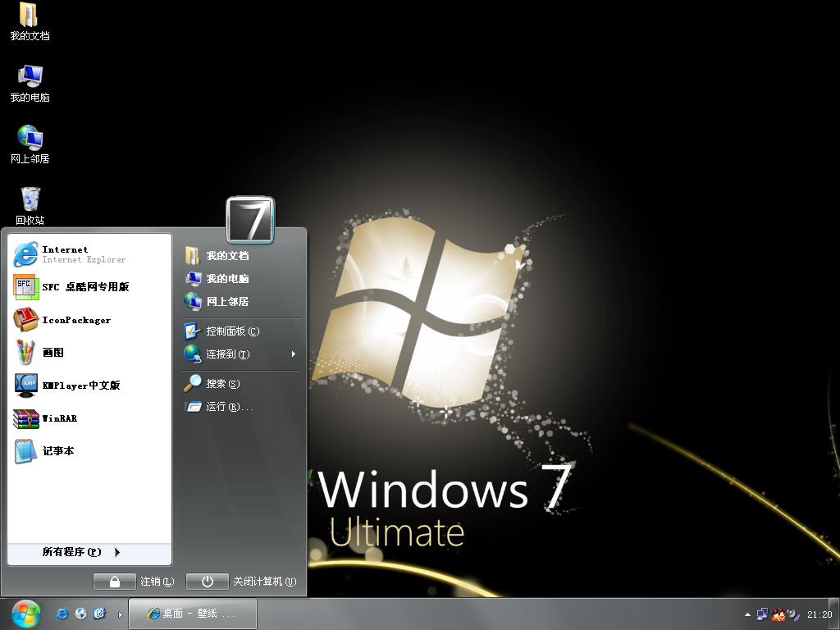Launch 画图 paint program
Screen dimensions: 840x630
tap(89, 353)
